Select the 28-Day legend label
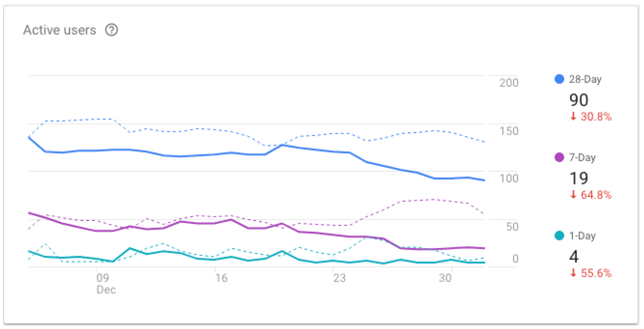The image size is (644, 329). (585, 79)
